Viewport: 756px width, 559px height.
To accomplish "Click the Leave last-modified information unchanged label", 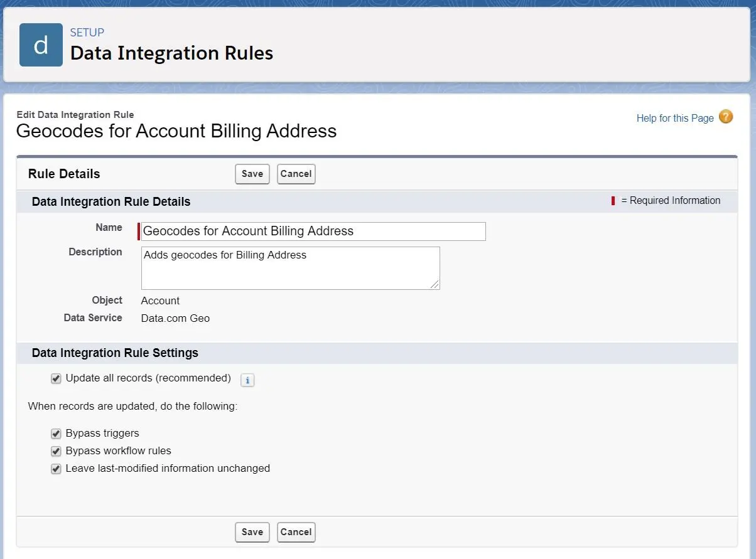I will [x=168, y=469].
